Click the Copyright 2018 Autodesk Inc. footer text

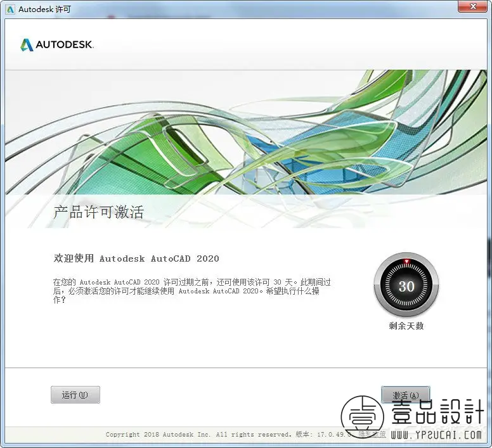pos(198,435)
